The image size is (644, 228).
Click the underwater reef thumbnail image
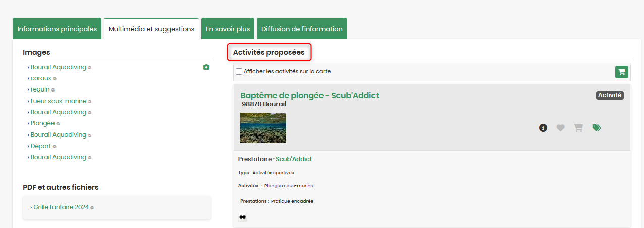tap(263, 128)
